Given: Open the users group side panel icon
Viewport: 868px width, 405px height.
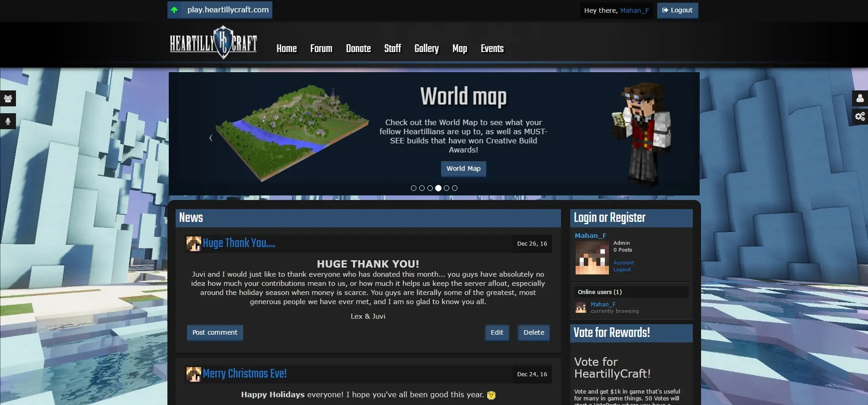Looking at the screenshot, I should 8,99.
